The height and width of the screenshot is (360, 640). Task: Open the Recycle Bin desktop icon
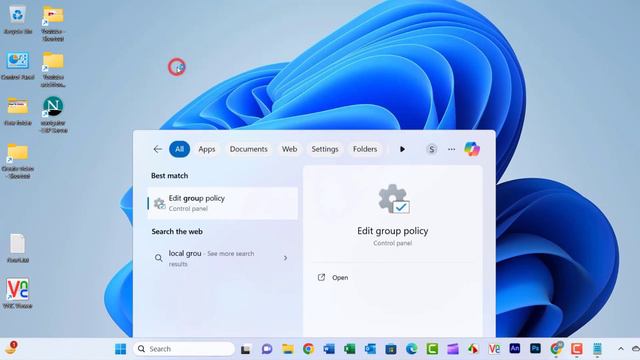[x=18, y=20]
